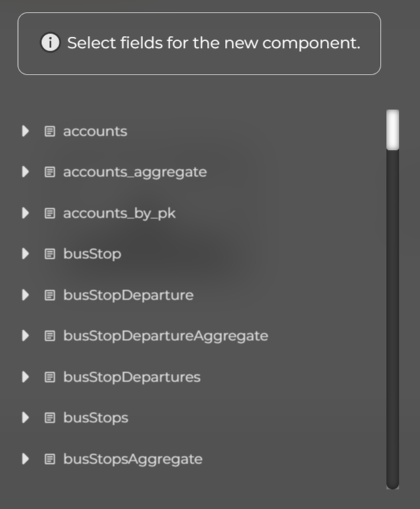
Task: Click the document icon beside busStopDepartureAggregate
Action: tap(50, 336)
